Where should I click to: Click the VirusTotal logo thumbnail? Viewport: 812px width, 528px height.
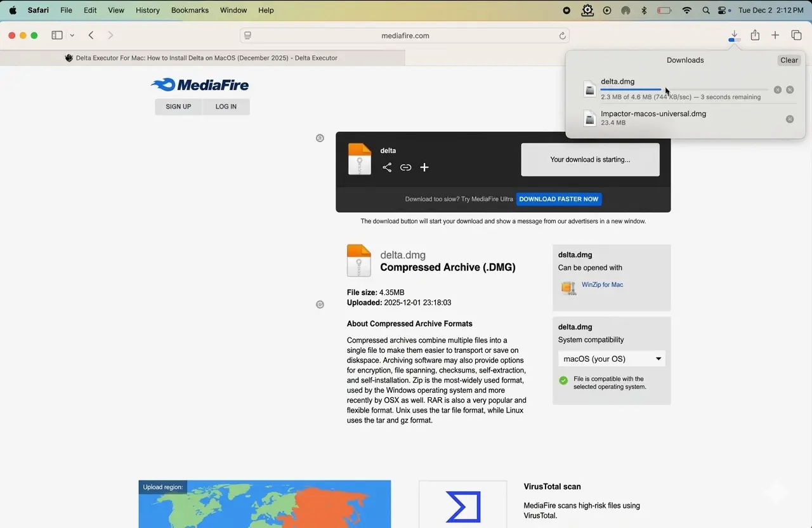tap(463, 505)
